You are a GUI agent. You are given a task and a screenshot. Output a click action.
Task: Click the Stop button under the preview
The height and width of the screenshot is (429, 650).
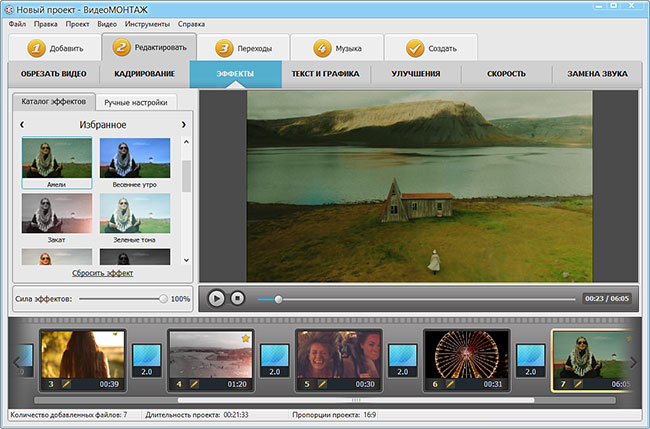238,298
